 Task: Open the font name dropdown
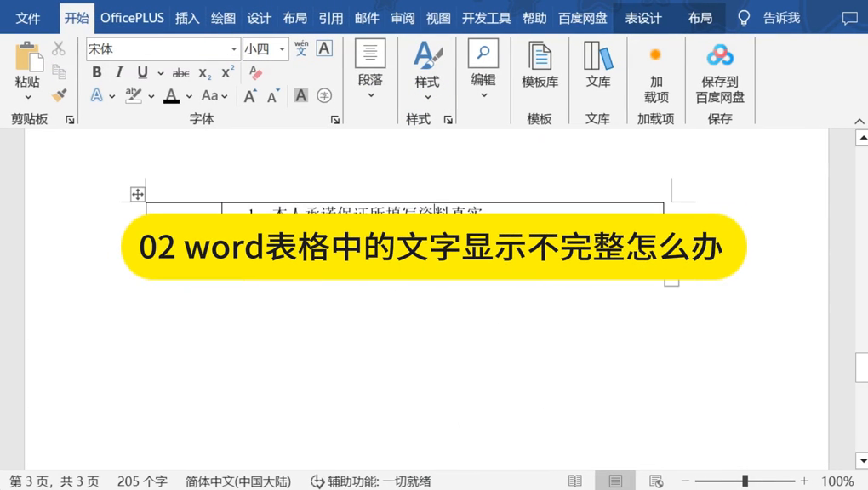click(235, 48)
